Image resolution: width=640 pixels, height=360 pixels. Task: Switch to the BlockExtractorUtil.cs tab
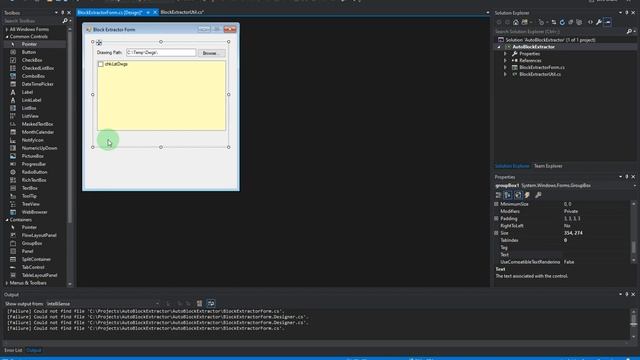point(182,12)
